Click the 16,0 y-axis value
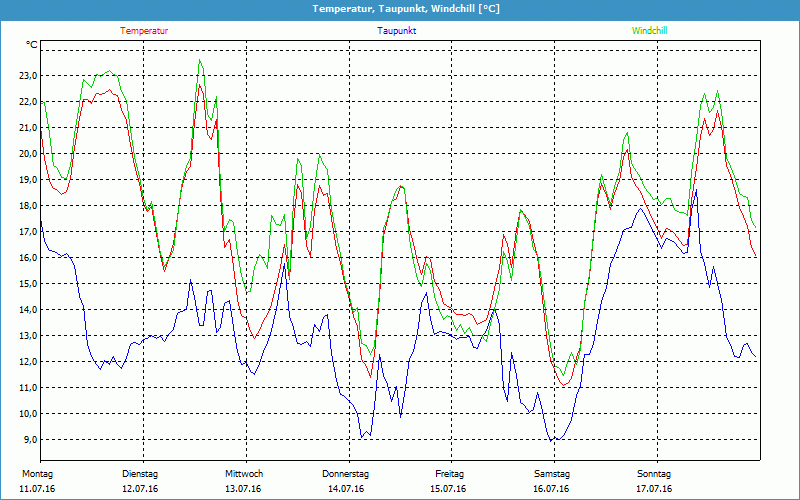This screenshot has width=800, height=500. 28,258
